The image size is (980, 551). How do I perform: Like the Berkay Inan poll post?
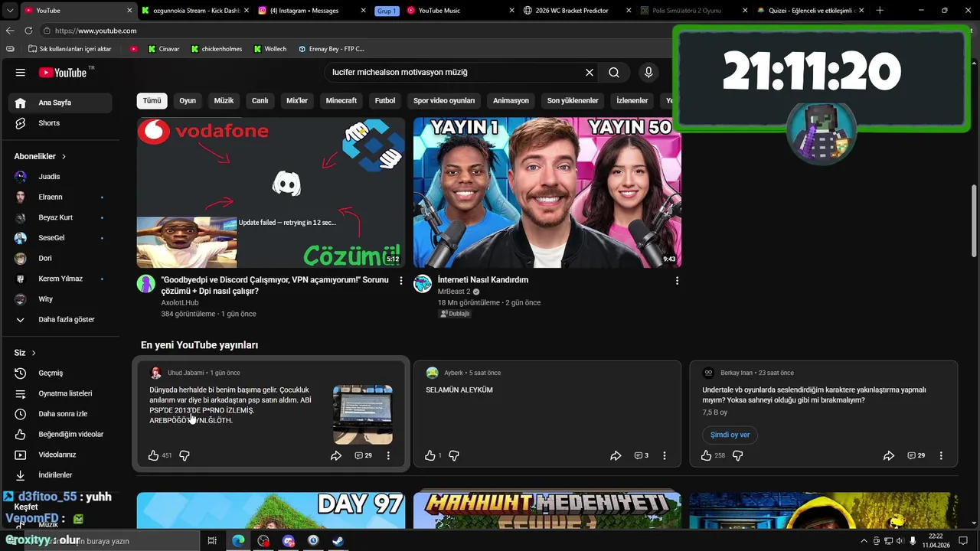coord(707,455)
